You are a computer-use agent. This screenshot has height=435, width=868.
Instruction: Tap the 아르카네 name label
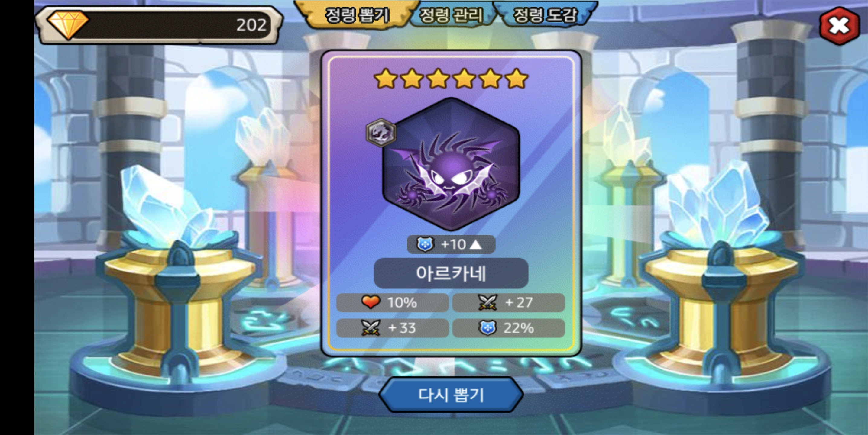tap(451, 273)
